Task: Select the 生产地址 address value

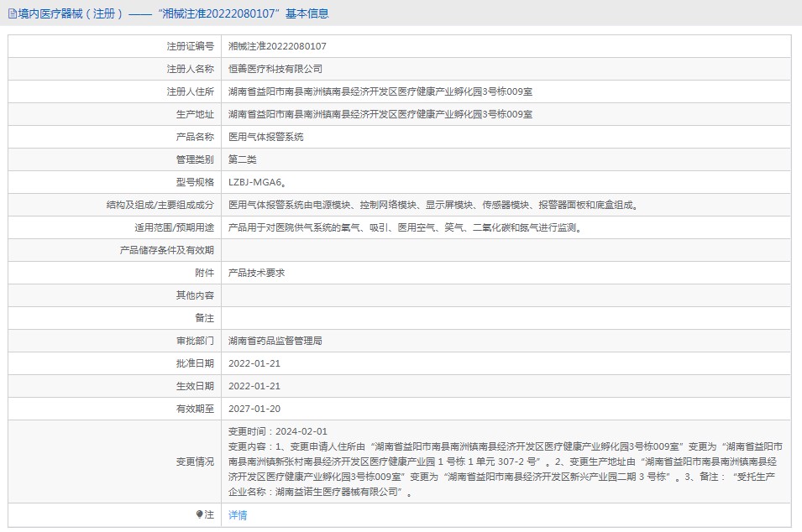Action: tap(380, 114)
